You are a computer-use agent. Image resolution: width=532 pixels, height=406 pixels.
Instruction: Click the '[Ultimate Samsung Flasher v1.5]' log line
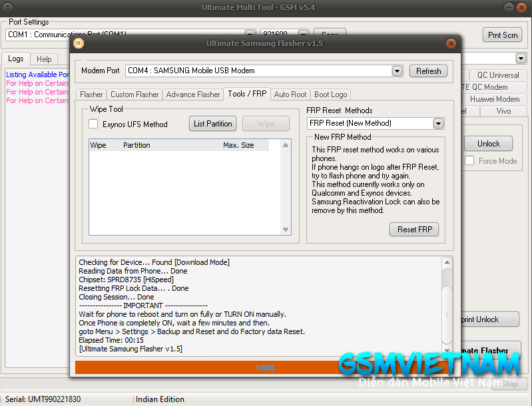(x=131, y=349)
